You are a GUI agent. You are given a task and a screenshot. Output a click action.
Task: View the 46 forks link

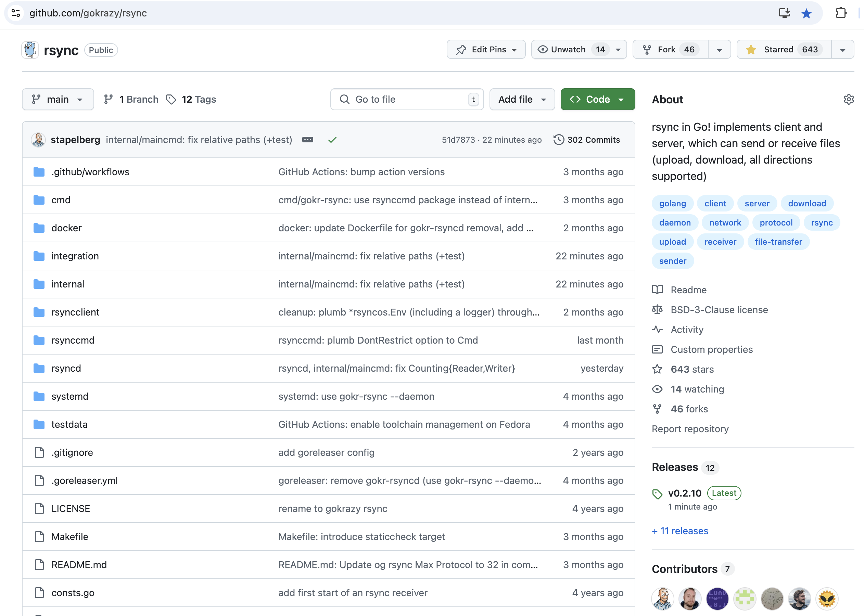click(x=680, y=409)
